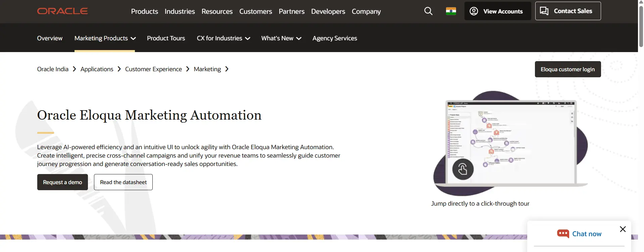Viewport: 644px width, 252px height.
Task: Go to the Overview tab
Action: [50, 38]
